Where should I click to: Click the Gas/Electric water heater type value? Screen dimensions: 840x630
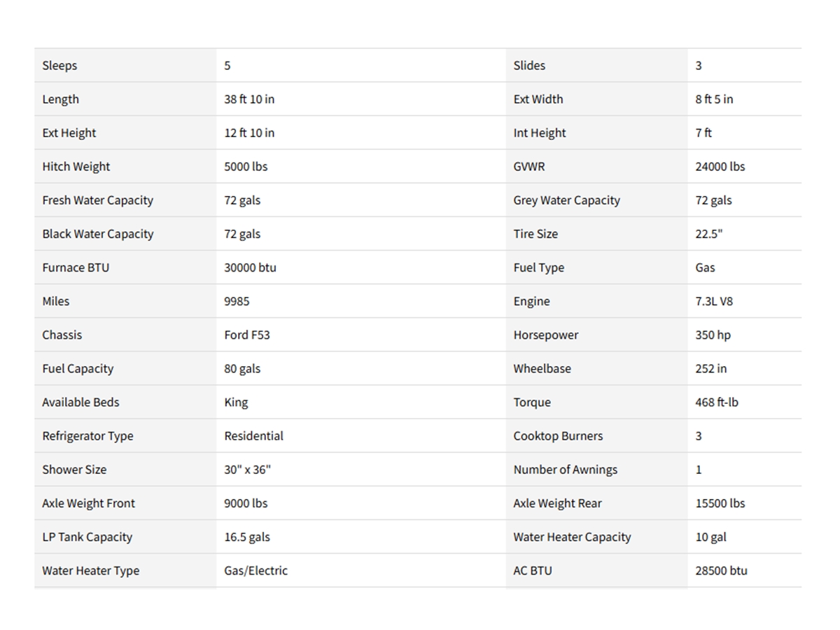click(255, 570)
